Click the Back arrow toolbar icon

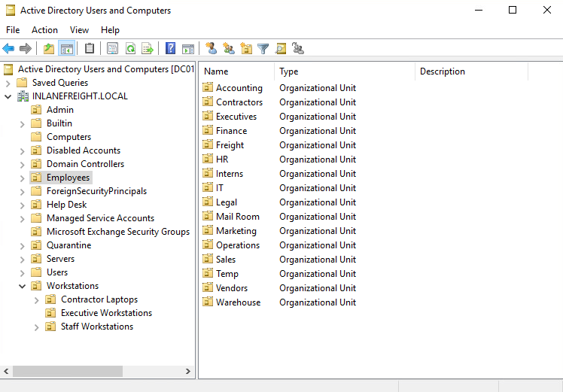(x=9, y=49)
